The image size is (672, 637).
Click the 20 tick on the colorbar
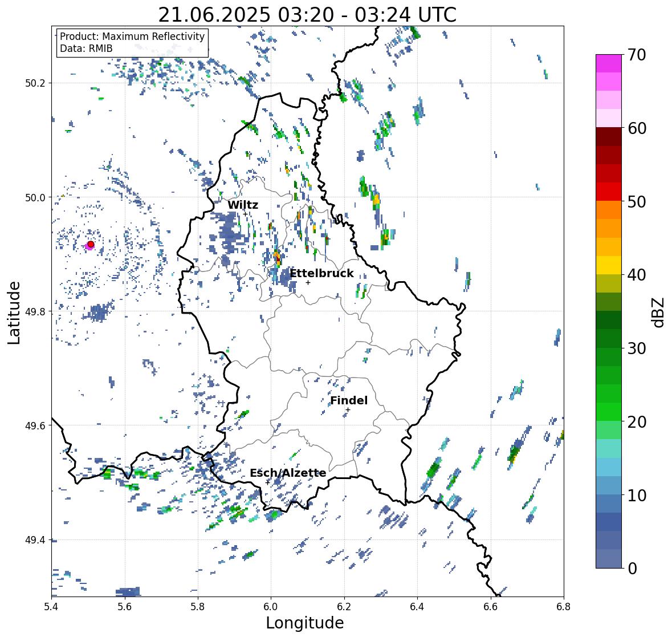(637, 422)
